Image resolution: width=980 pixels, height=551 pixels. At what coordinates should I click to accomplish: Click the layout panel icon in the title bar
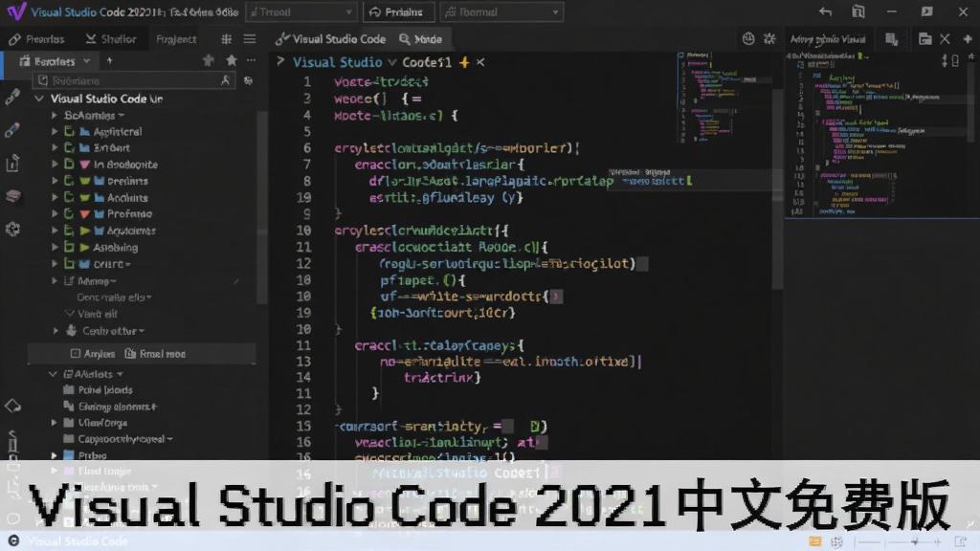coord(858,11)
